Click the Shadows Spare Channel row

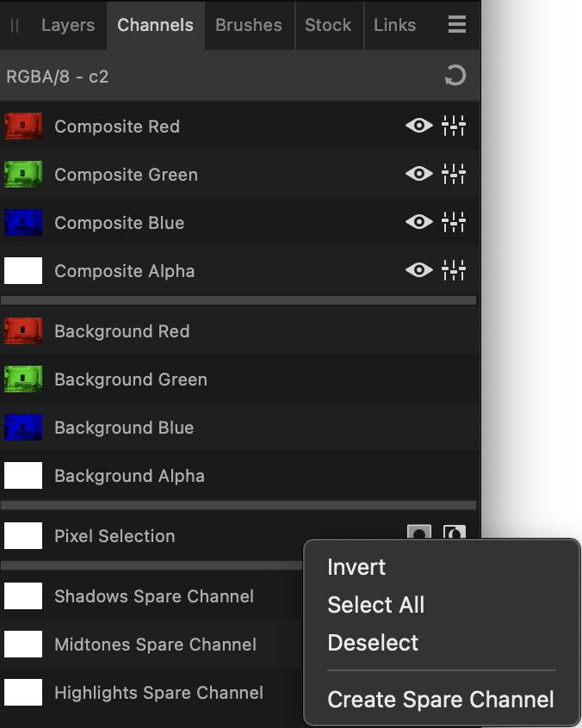coord(153,596)
